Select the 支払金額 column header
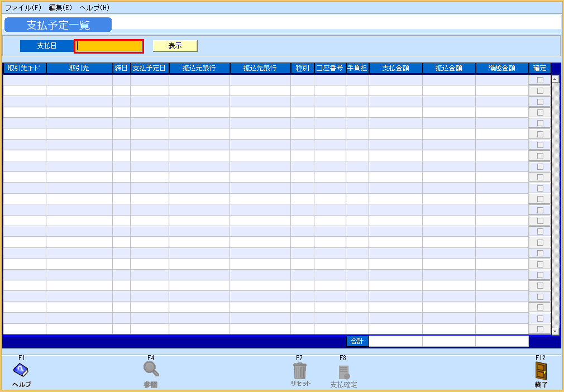This screenshot has height=392, width=564. click(395, 68)
